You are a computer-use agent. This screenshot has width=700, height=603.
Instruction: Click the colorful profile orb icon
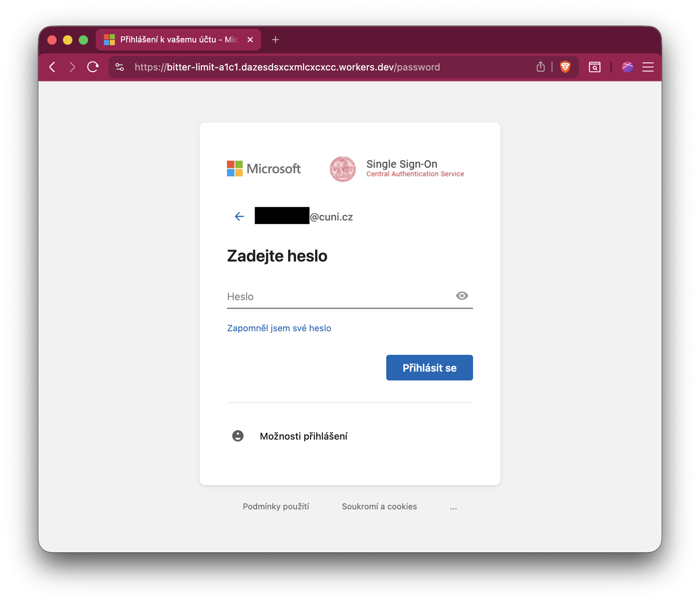(x=628, y=67)
